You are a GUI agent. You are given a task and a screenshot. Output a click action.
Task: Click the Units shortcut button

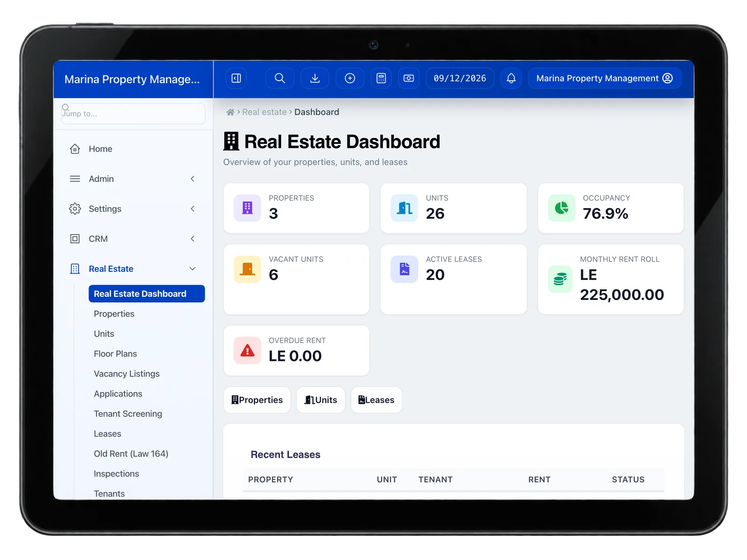pyautogui.click(x=321, y=400)
